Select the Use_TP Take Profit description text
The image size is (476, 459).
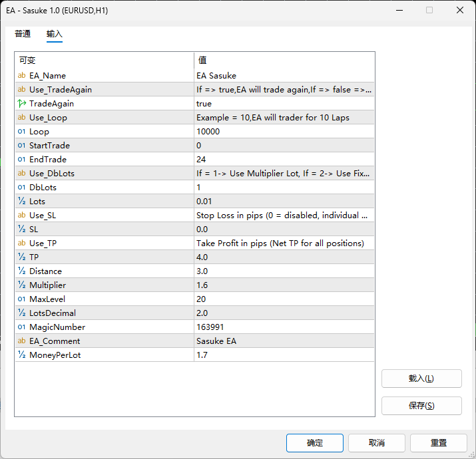280,243
